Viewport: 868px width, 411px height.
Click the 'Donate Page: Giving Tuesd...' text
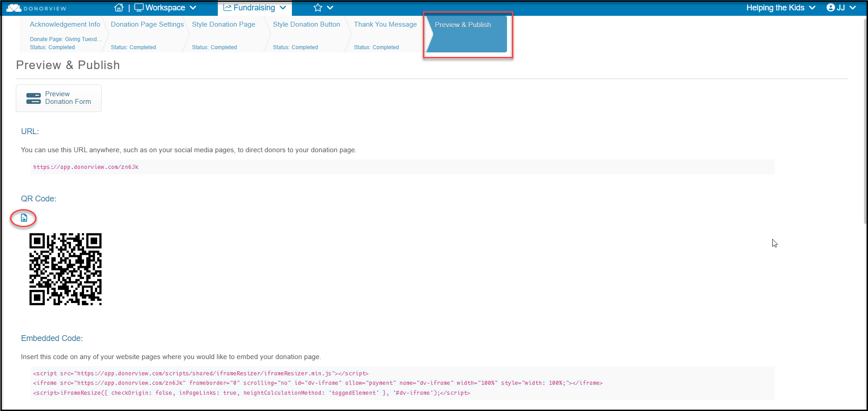(x=66, y=39)
